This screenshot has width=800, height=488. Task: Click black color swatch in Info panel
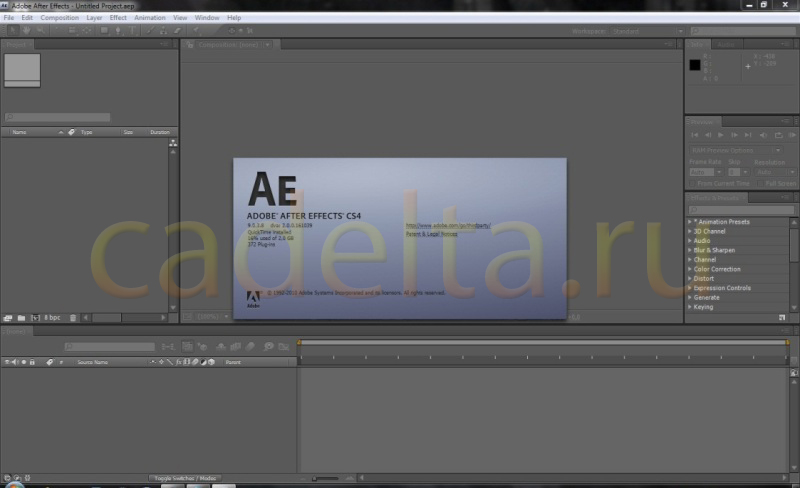click(695, 65)
